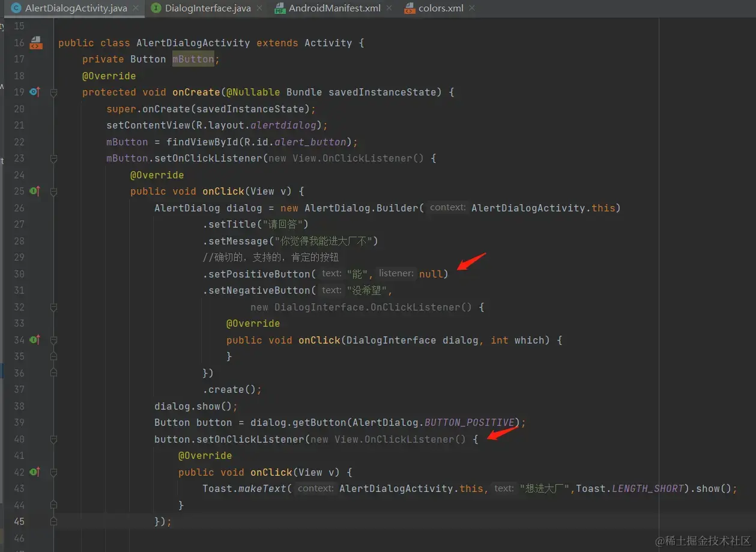Click the highlighted mButton field on line 17
Screen dimensions: 756x552
(x=193, y=59)
